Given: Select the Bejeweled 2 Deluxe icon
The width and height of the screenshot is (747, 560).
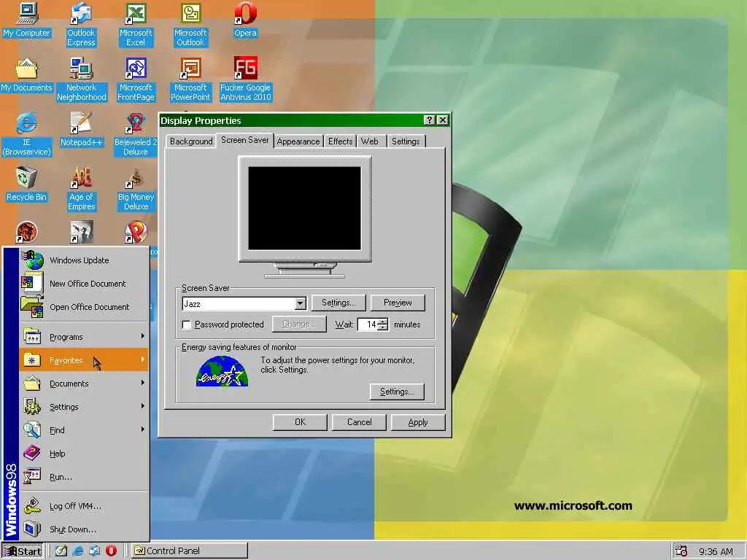Looking at the screenshot, I should (136, 134).
